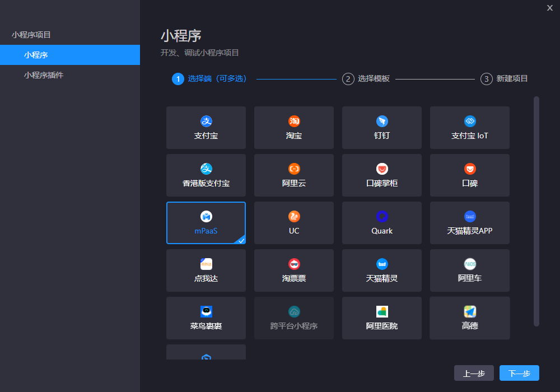Viewport: 560px width, 392px height.
Task: Click the 口碑掌柜 label text
Action: point(382,184)
